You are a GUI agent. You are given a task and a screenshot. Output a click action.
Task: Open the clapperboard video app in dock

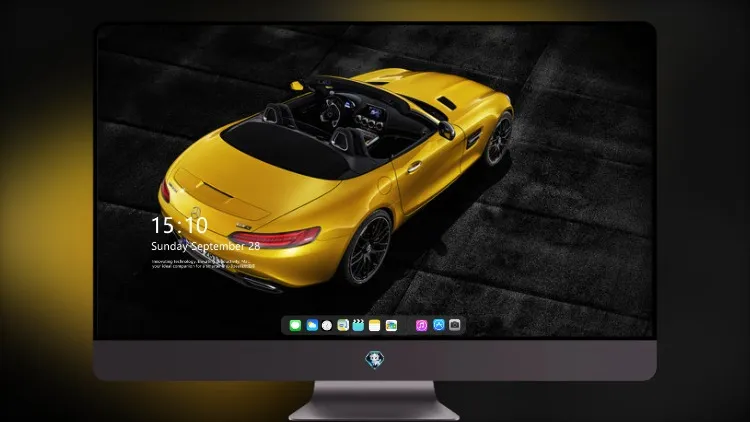tap(358, 325)
